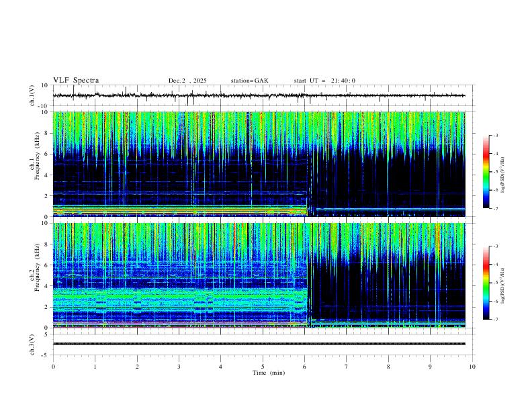Click the "0" label on the time axis
The image size is (532, 411).
pyautogui.click(x=53, y=367)
